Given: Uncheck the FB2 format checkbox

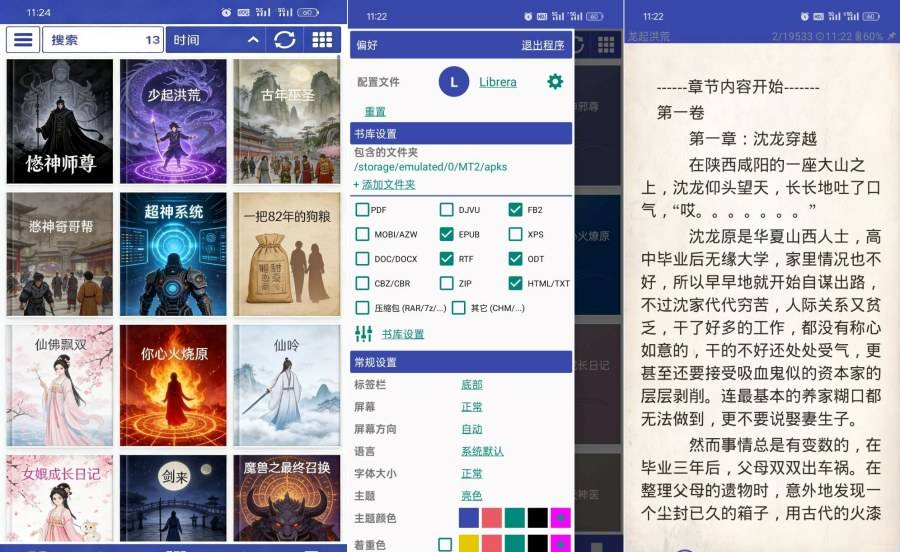Looking at the screenshot, I should (x=515, y=209).
